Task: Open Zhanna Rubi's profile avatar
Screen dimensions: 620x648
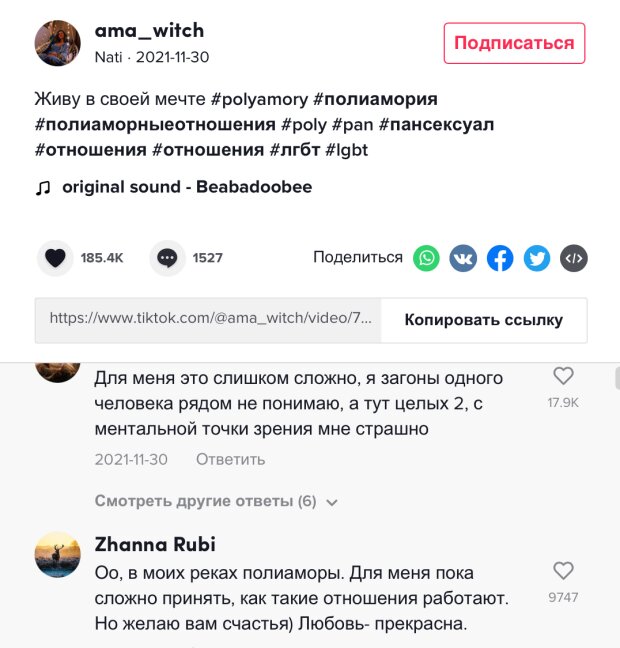Action: (58, 554)
